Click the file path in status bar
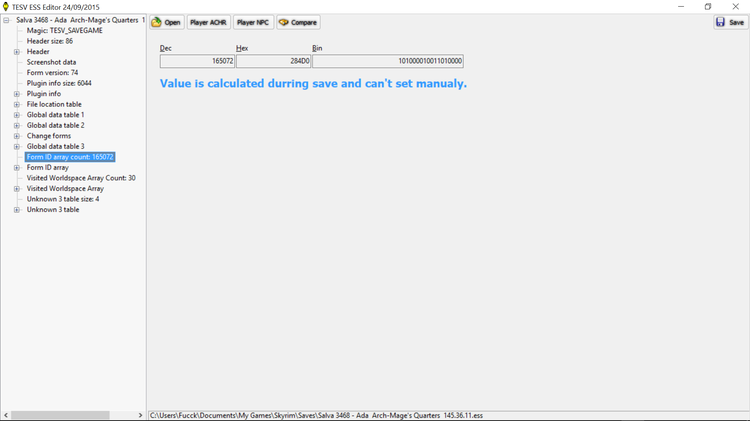The width and height of the screenshot is (750, 421). (x=316, y=415)
